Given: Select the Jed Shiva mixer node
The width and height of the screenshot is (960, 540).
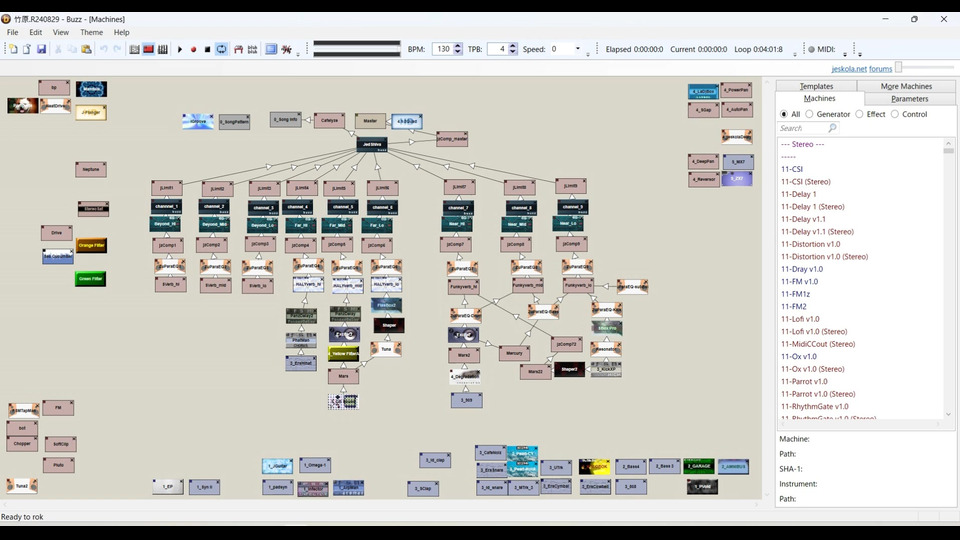Looking at the screenshot, I should point(372,144).
